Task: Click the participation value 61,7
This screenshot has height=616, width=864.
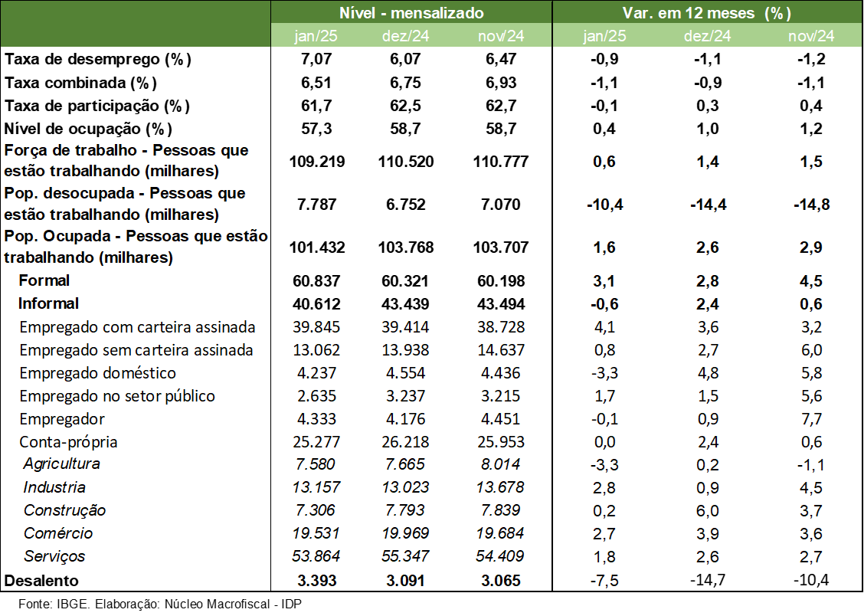Action: click(316, 106)
